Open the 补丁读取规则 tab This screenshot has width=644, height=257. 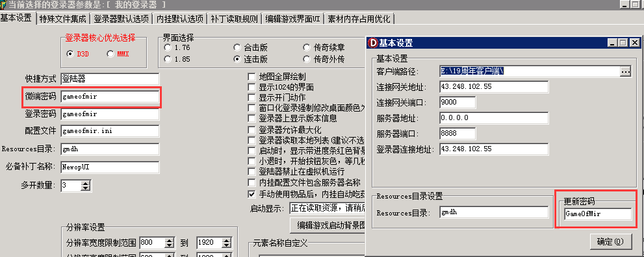click(x=234, y=19)
